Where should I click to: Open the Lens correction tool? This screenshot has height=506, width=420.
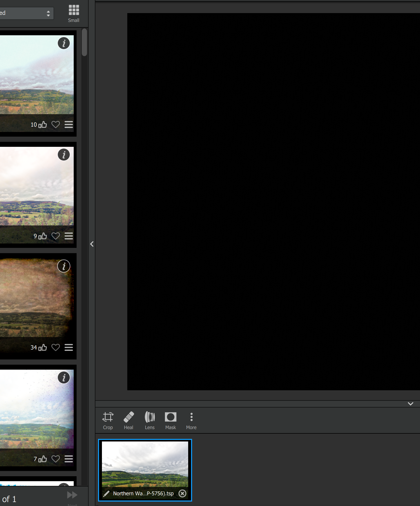pos(149,417)
